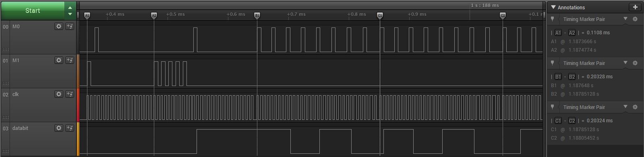Select timing marker C2 on timeline
The image size is (644, 157).
[503, 15]
